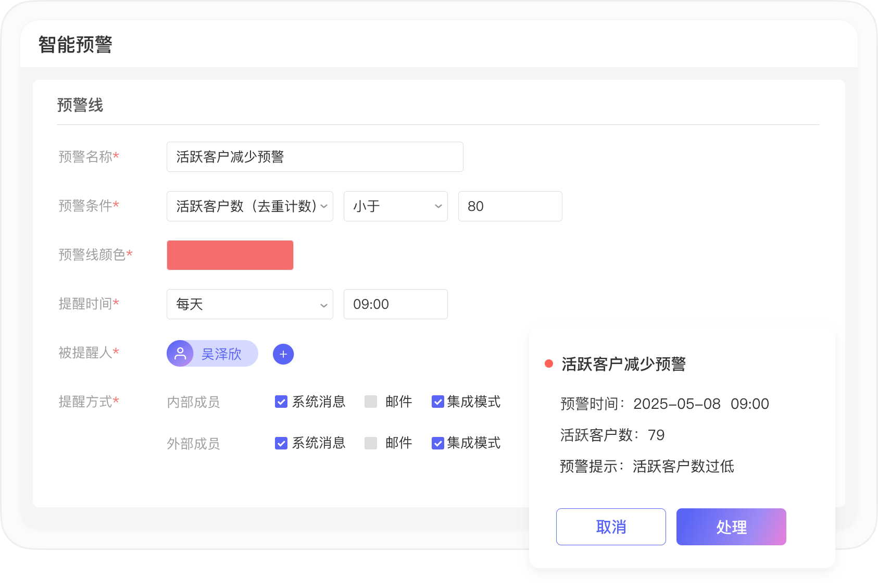Image resolution: width=878 pixels, height=588 pixels.
Task: Click the 处理 button to handle alert
Action: tap(731, 527)
